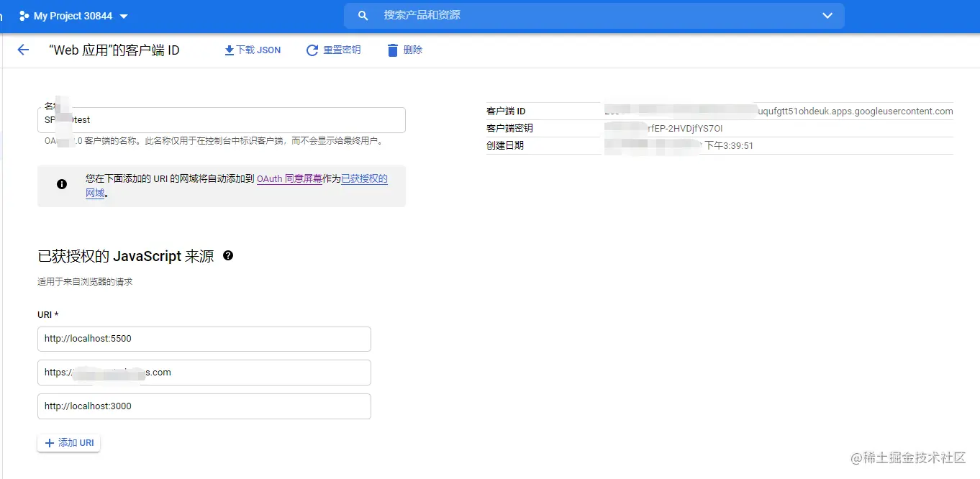Click the "客户端密钥" label

pyautogui.click(x=509, y=128)
